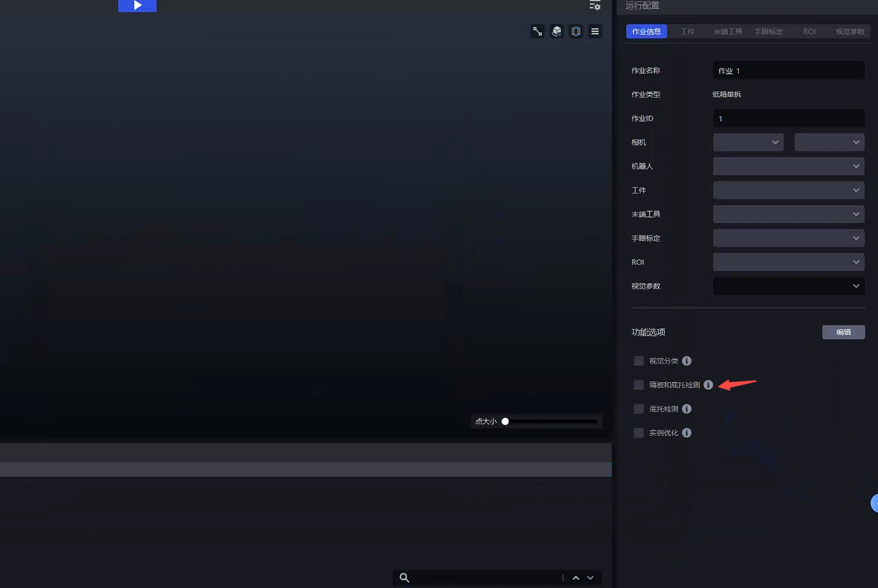Click the 3D cube view icon

coord(557,32)
